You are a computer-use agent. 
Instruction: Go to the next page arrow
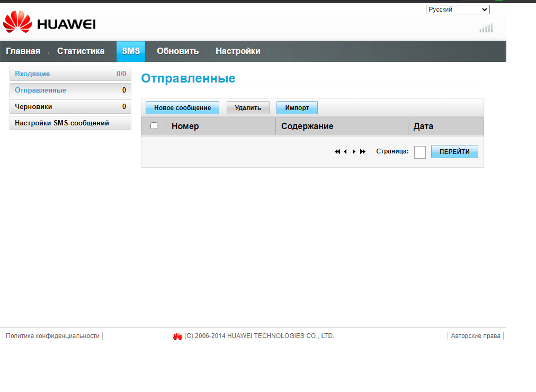tap(354, 152)
